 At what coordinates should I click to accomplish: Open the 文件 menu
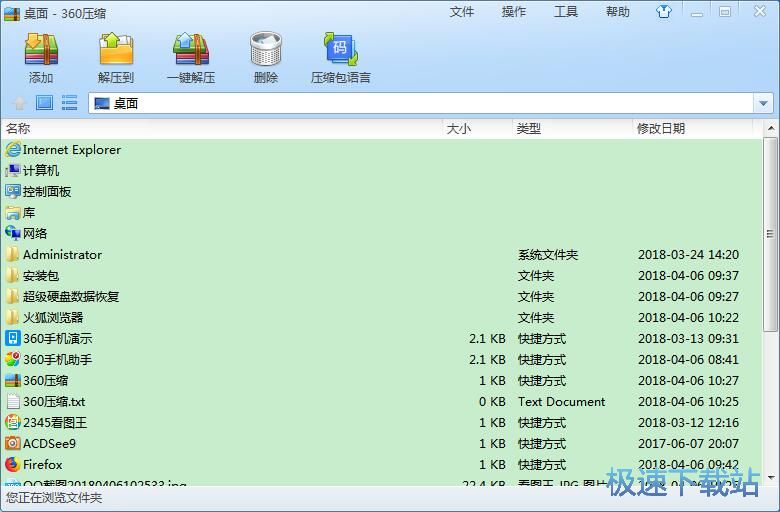(462, 11)
